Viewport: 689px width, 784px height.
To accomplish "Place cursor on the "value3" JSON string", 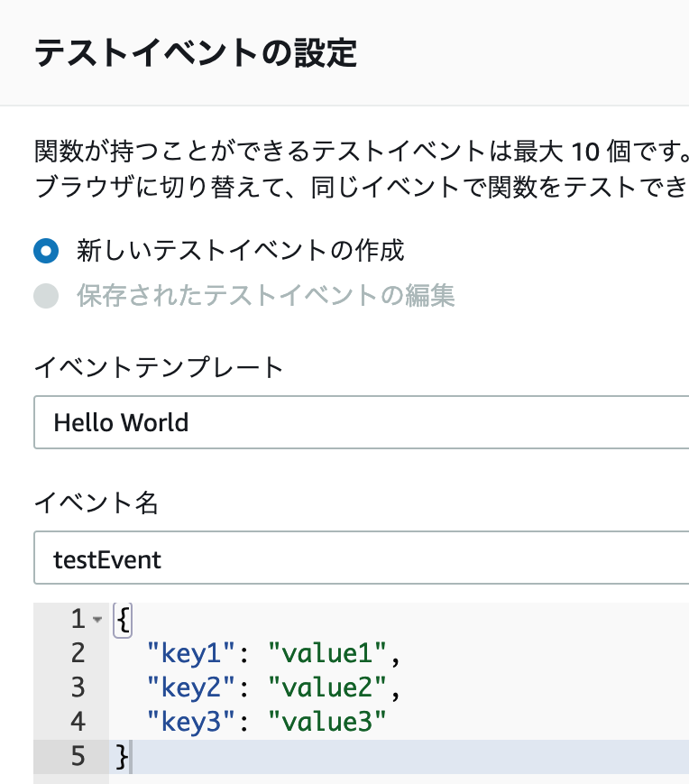I will click(x=328, y=723).
